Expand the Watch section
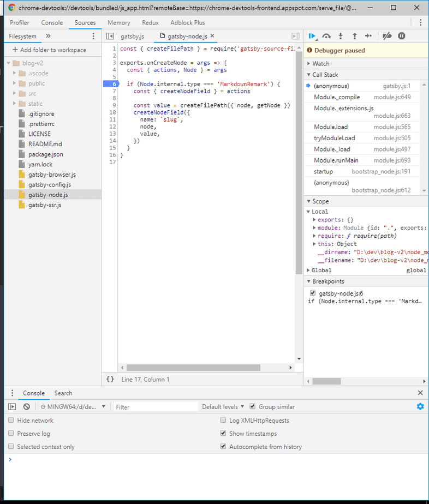This screenshot has width=429, height=504. coord(320,64)
